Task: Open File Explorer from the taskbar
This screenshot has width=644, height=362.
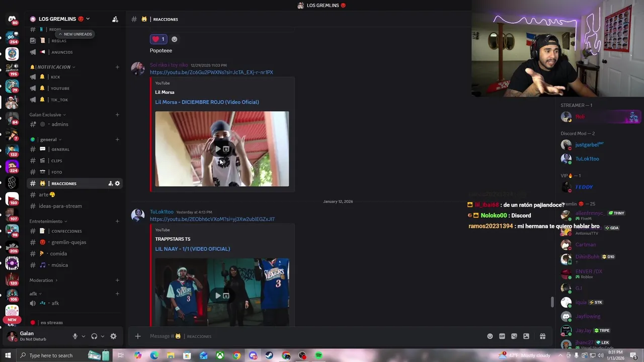Action: pos(171,355)
